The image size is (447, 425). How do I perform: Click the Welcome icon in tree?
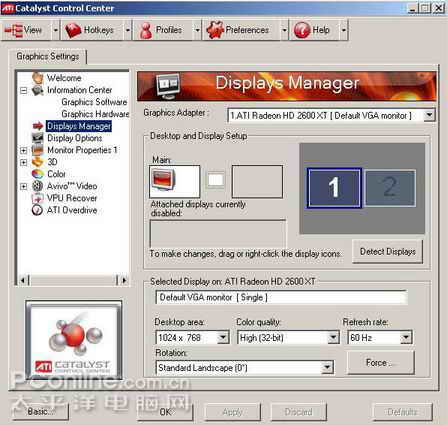pos(38,78)
